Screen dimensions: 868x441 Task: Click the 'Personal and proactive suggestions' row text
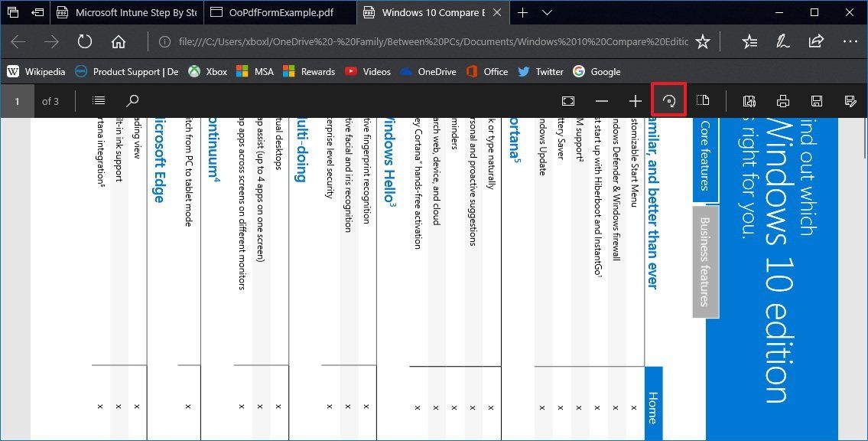click(472, 181)
